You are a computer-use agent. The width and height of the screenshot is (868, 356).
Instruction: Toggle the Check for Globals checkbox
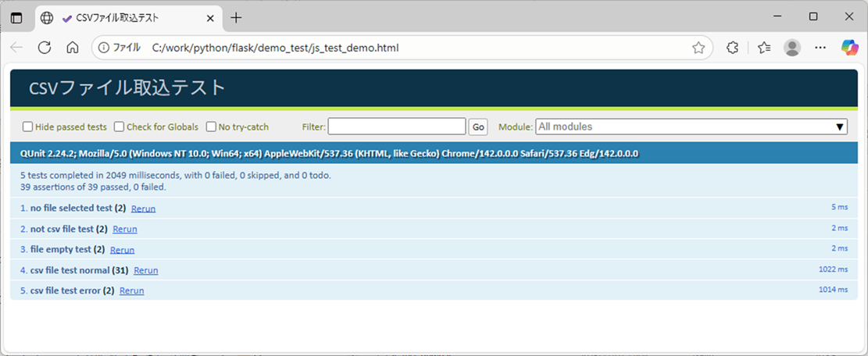click(x=120, y=127)
